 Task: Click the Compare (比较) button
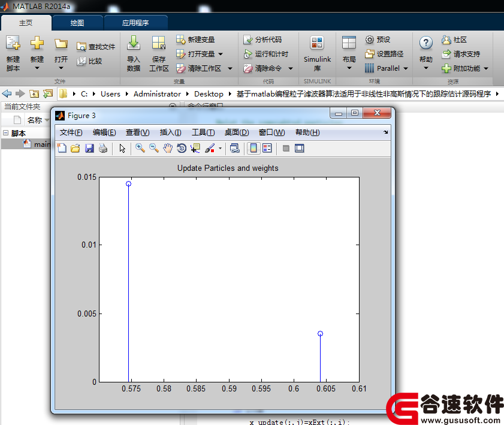click(x=89, y=61)
